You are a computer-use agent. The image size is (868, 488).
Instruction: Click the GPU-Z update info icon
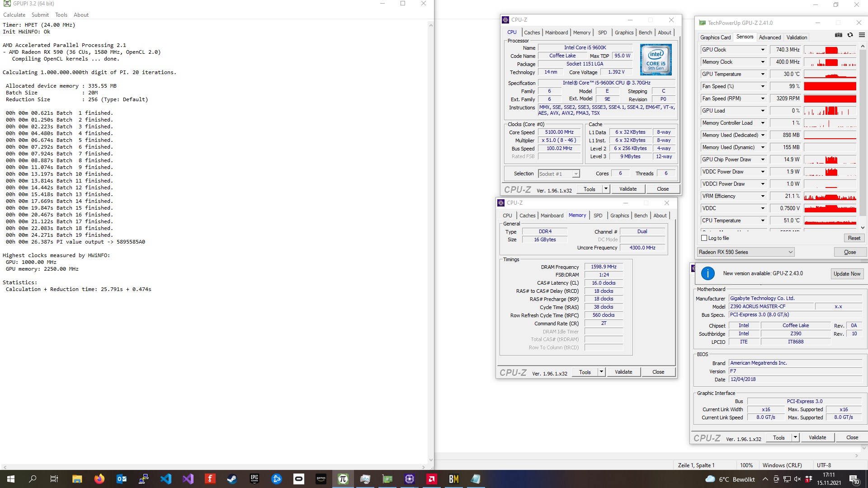point(708,273)
